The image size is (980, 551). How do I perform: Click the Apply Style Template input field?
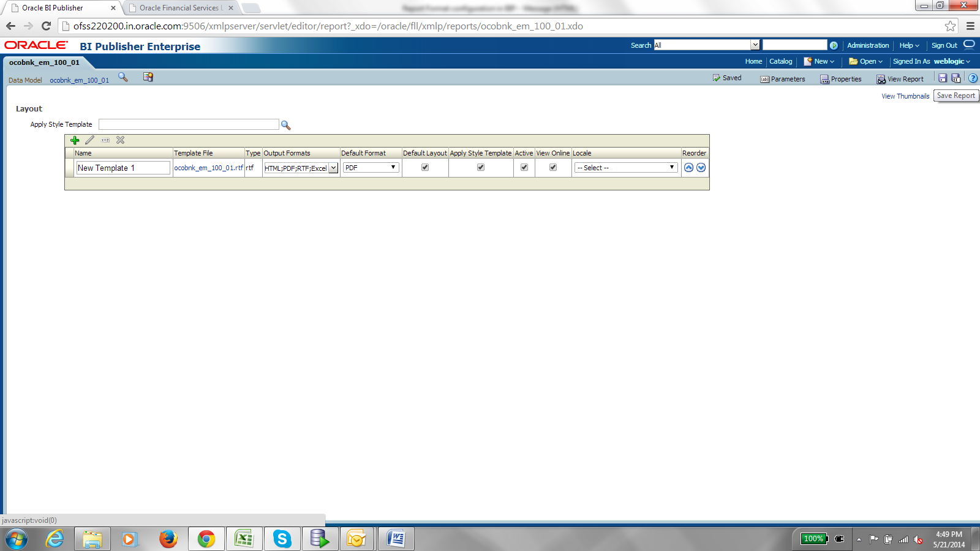coord(189,124)
